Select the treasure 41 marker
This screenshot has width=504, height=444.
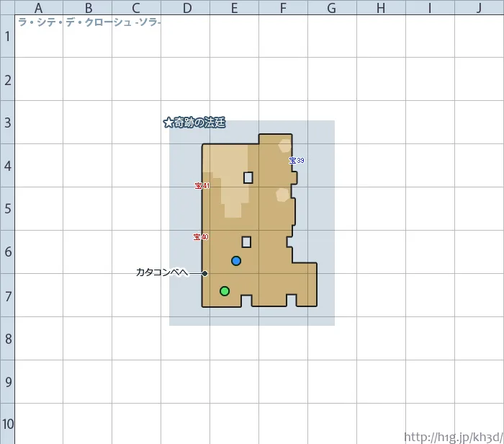tap(202, 186)
